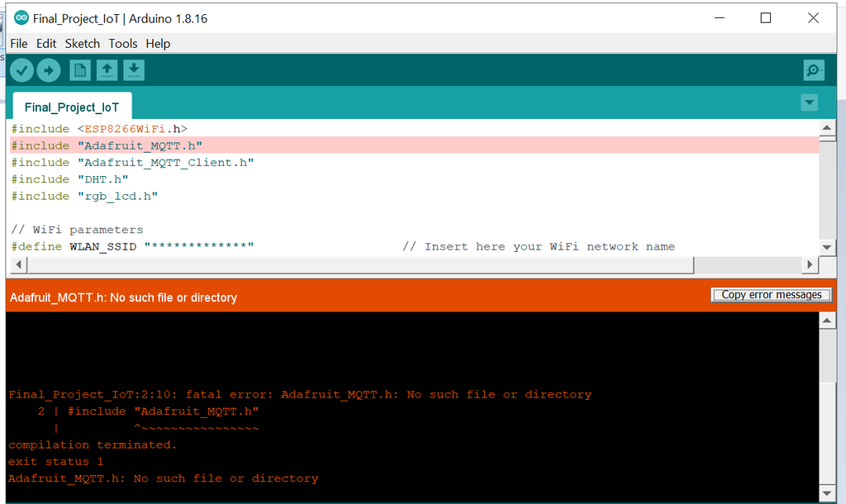Click console scrollbar up arrow
Image resolution: width=846 pixels, height=504 pixels.
coord(827,321)
